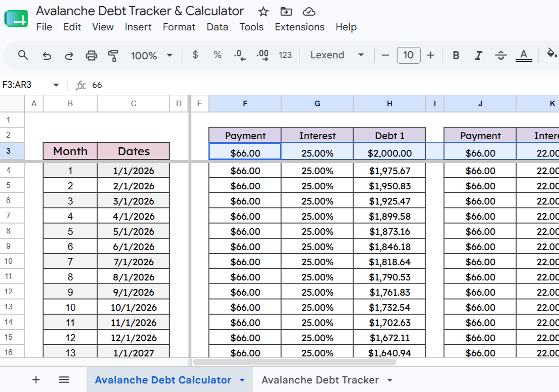
Task: Click the search menus magnifier icon
Action: 23,55
